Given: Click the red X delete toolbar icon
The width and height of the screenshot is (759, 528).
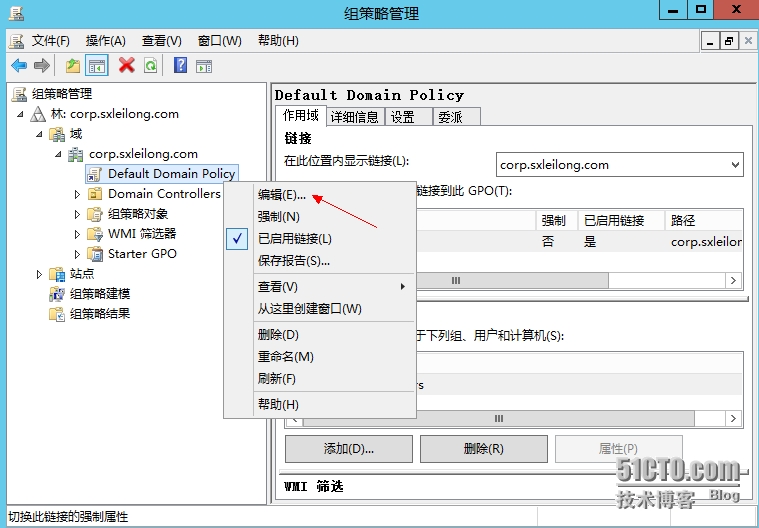Looking at the screenshot, I should tap(126, 65).
